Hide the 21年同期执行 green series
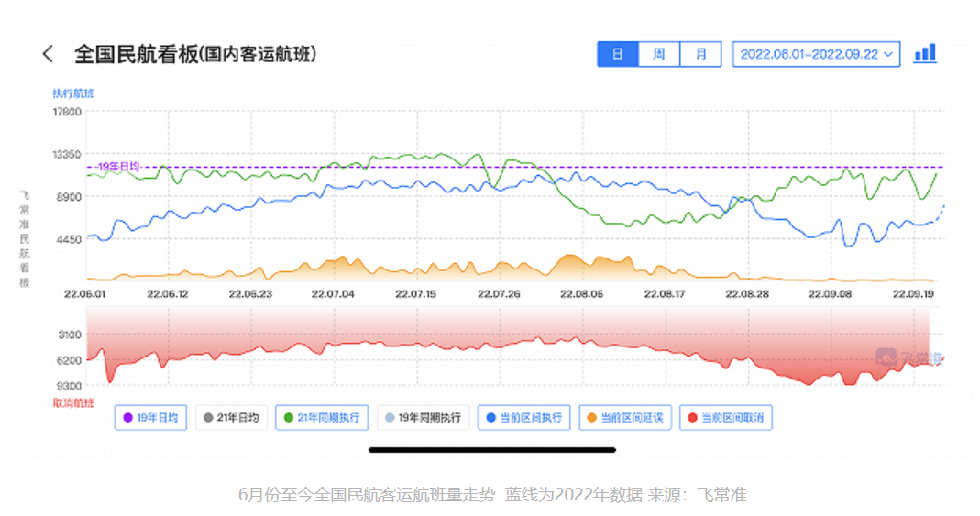The image size is (980, 516). (x=322, y=418)
